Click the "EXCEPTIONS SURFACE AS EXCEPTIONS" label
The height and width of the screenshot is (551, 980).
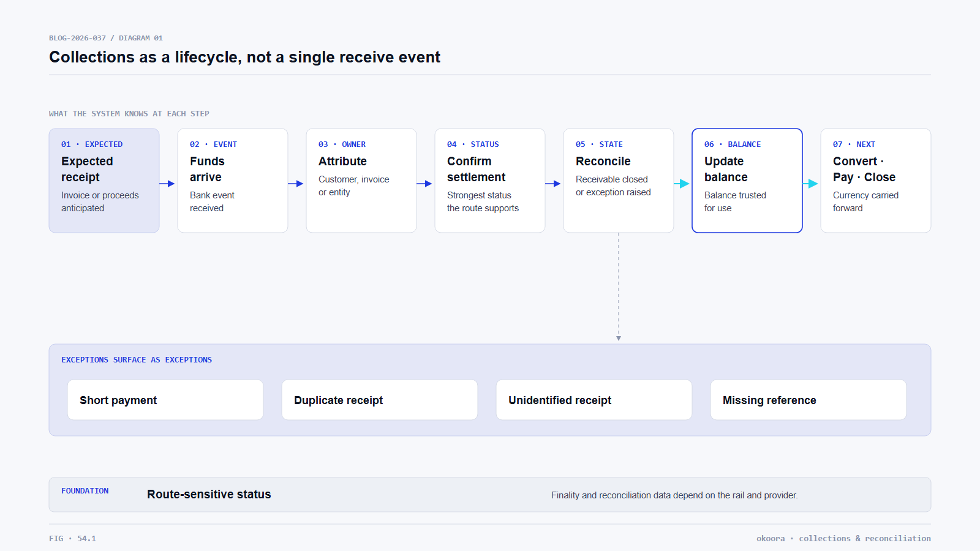coord(137,360)
